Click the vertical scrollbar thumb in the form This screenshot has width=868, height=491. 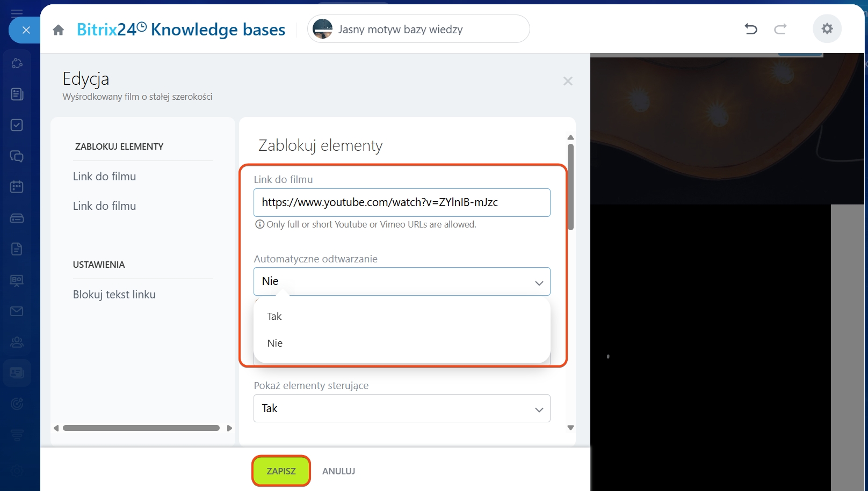570,187
